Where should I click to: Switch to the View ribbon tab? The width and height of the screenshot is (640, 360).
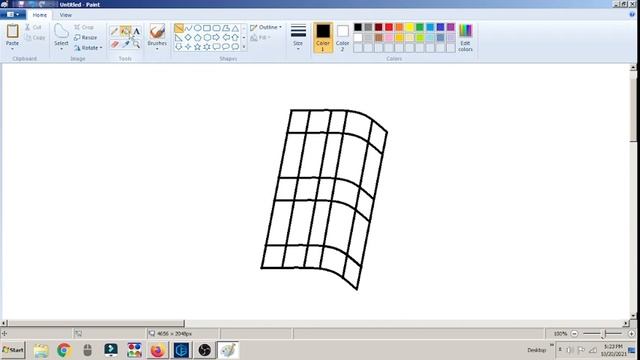66,15
